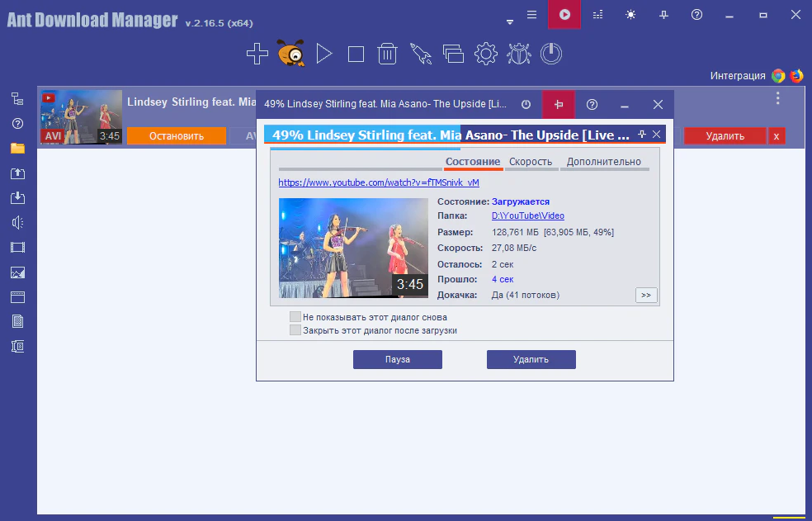Open three-dot menu on download item
The width and height of the screenshot is (812, 521).
click(x=777, y=98)
